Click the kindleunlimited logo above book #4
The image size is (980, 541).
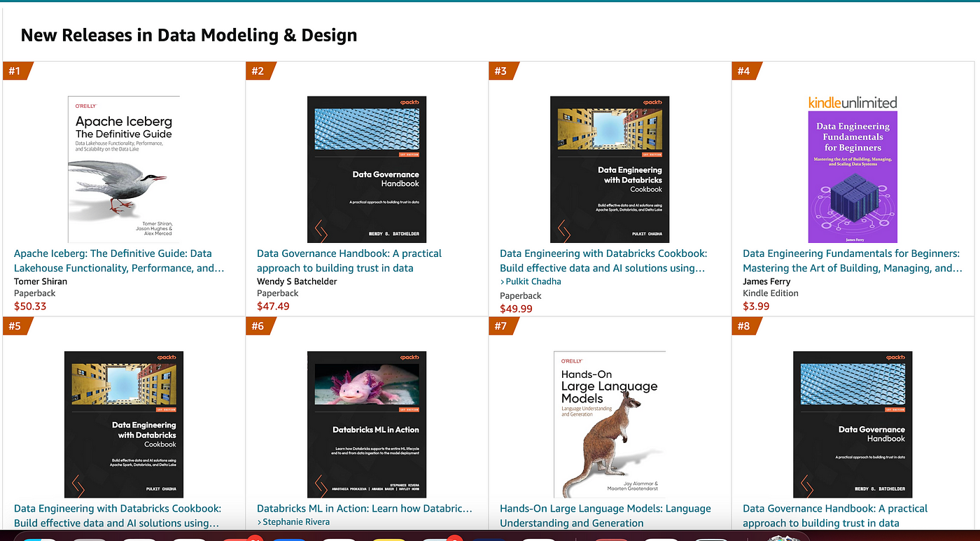(x=853, y=102)
